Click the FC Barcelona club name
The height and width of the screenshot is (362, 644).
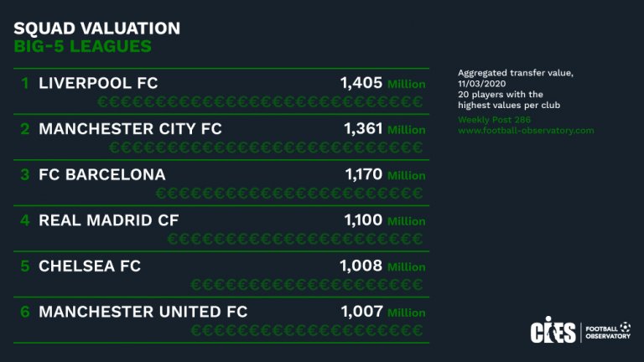tap(102, 175)
